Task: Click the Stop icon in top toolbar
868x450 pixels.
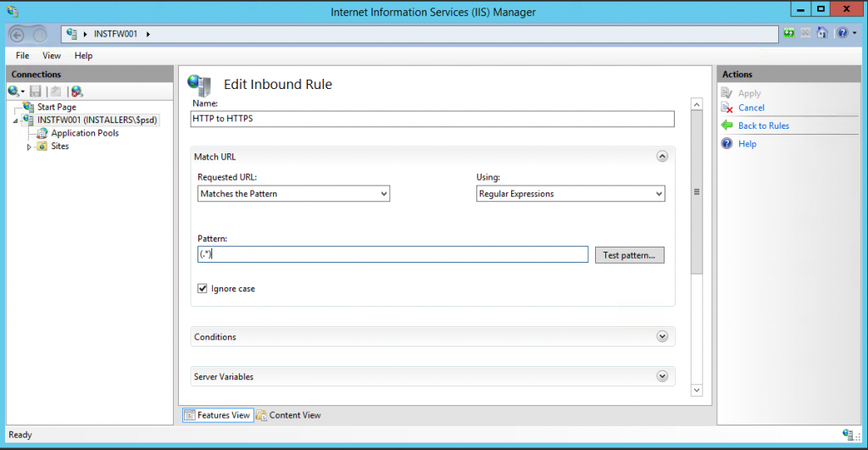Action: (805, 33)
